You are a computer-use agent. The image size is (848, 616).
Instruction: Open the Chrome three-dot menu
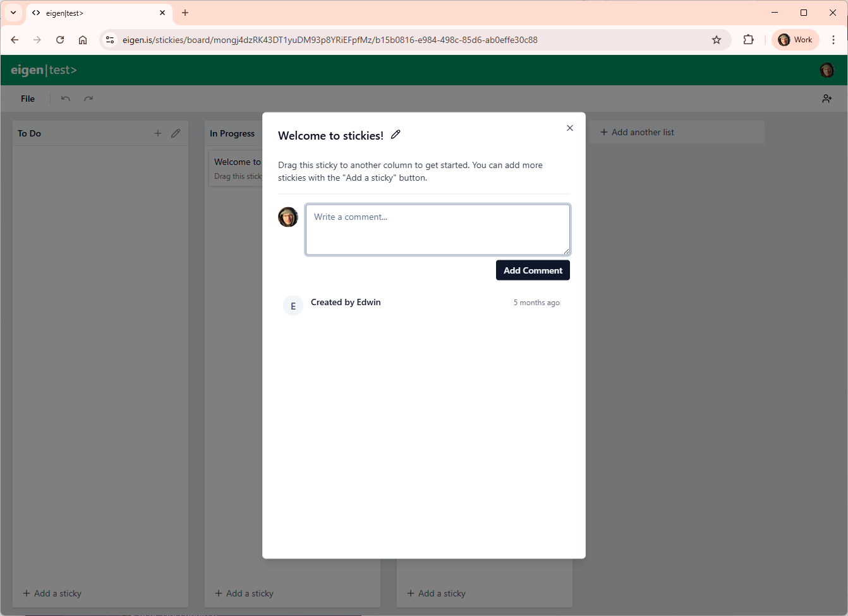coord(833,40)
